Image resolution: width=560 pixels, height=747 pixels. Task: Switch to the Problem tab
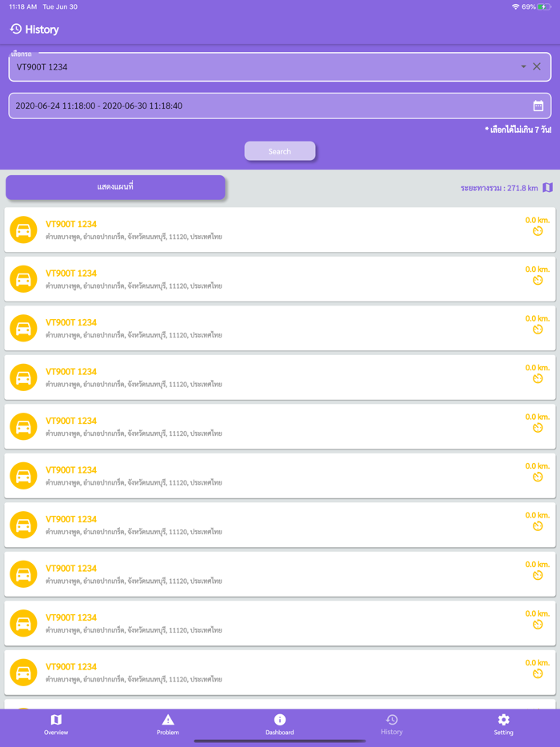167,724
